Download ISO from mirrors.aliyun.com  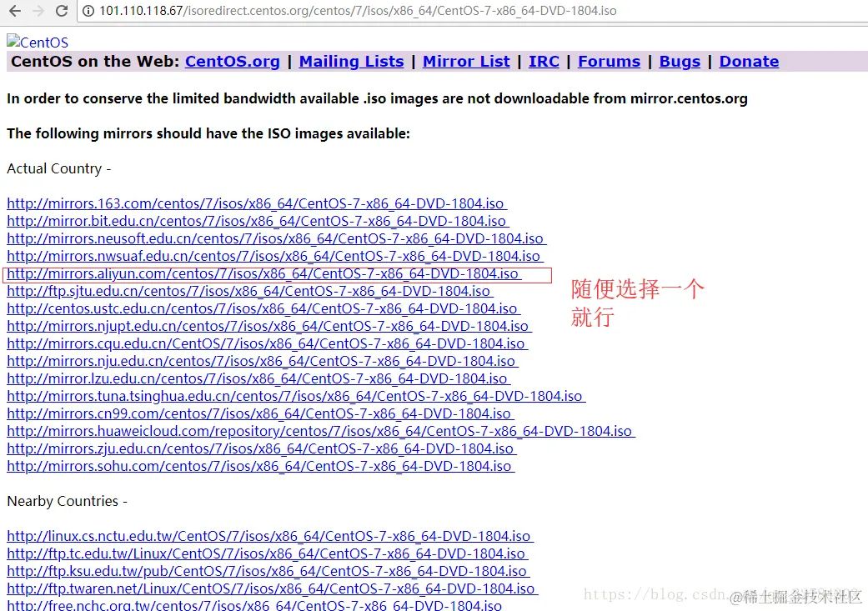pyautogui.click(x=264, y=273)
